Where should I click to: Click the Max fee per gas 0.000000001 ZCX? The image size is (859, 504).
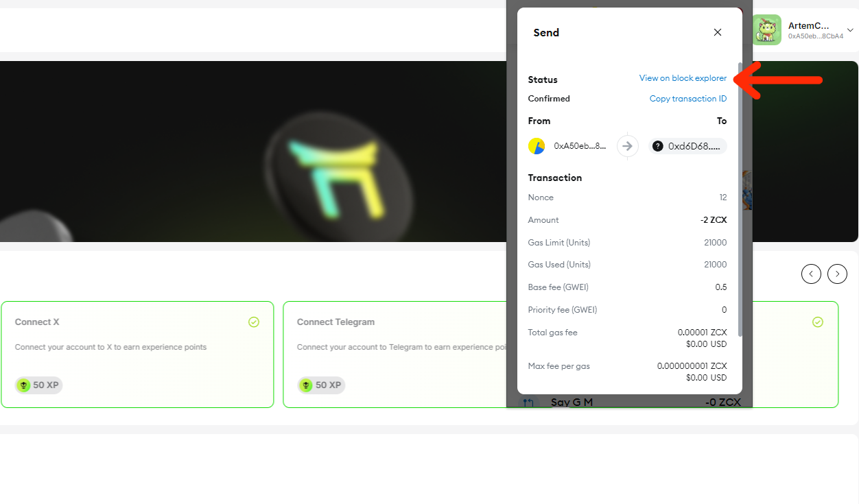692,366
